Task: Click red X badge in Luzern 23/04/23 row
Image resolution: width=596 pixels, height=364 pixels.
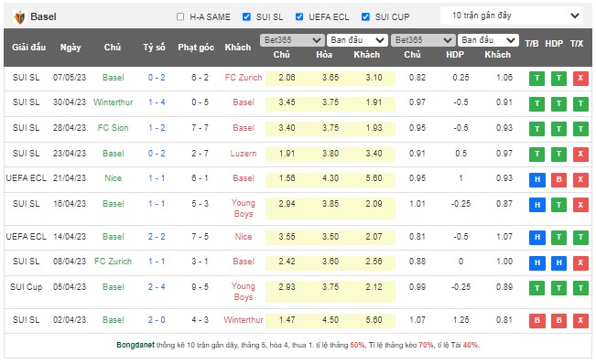Action: pos(580,154)
